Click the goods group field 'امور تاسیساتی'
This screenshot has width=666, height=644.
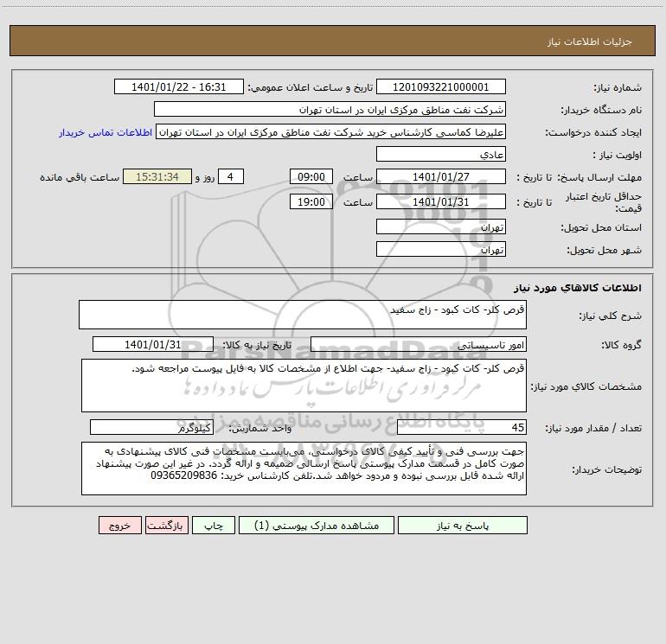click(419, 344)
